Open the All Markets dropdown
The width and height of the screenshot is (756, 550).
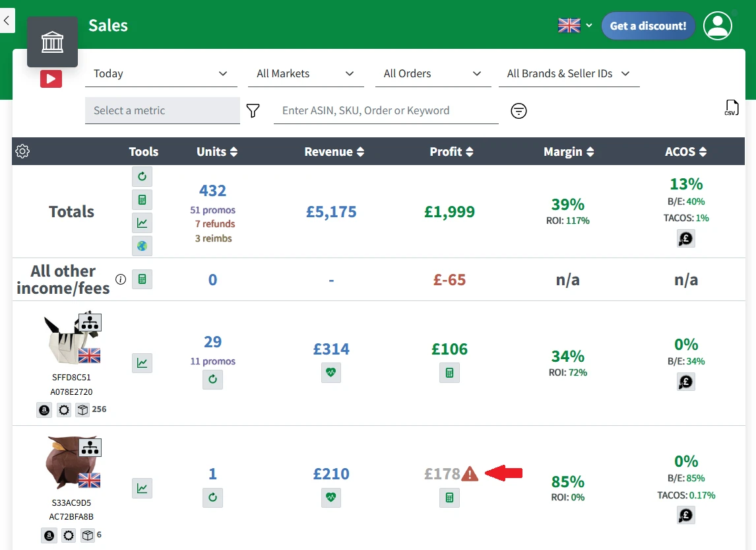(305, 74)
